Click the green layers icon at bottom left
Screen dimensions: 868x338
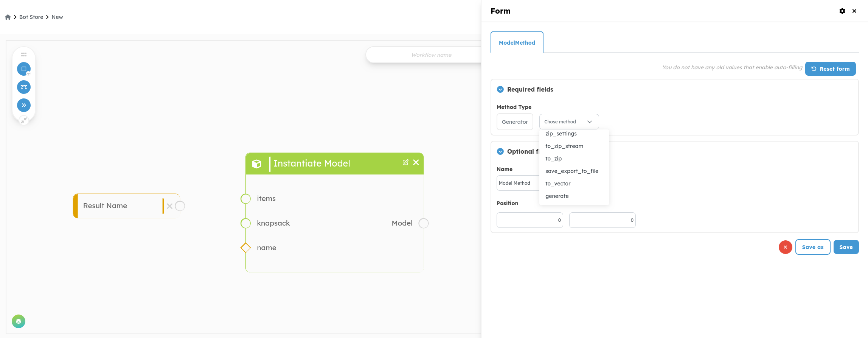click(19, 321)
